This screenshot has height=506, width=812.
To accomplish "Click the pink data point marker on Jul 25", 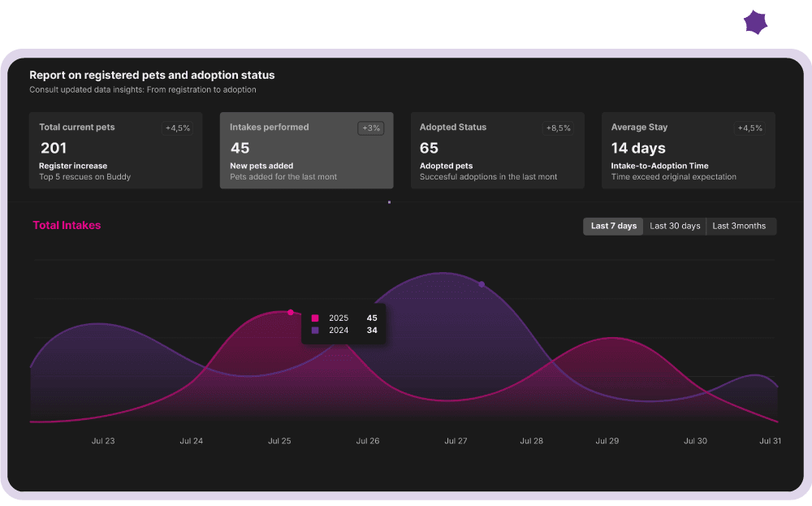I will (x=290, y=311).
